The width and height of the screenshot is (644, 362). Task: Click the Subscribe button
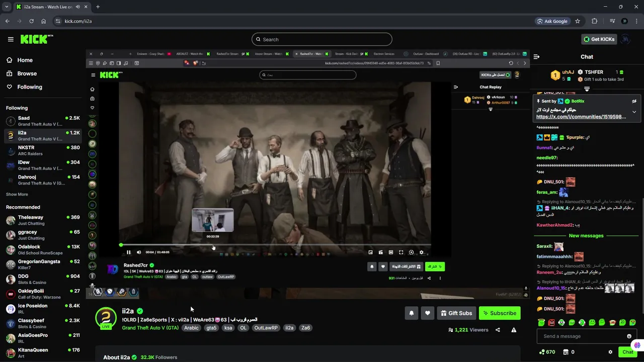(x=500, y=313)
